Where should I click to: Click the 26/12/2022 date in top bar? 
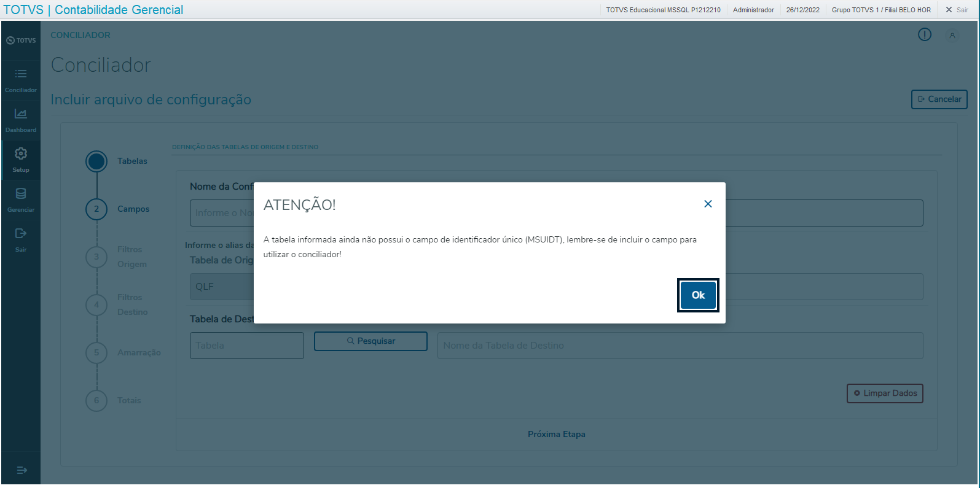click(802, 10)
